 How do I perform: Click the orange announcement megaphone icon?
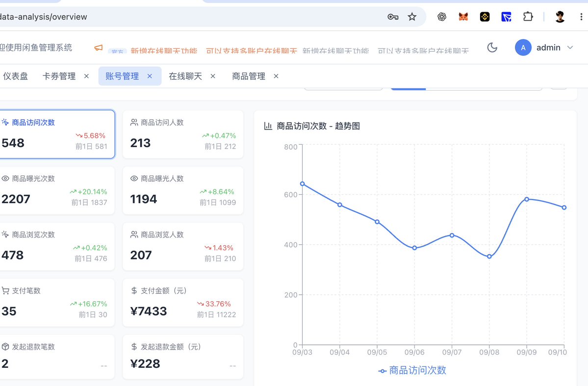[x=98, y=48]
